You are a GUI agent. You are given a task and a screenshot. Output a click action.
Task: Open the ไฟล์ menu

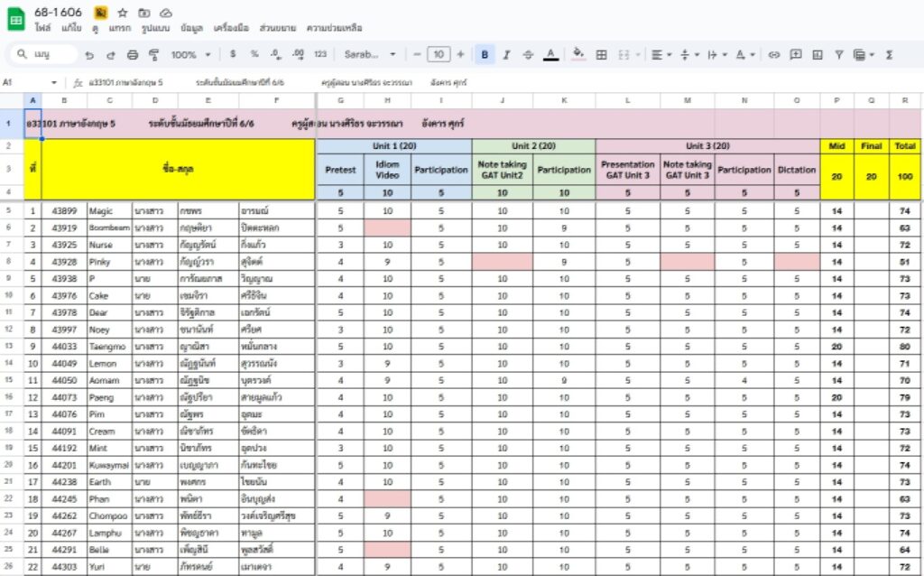point(42,28)
